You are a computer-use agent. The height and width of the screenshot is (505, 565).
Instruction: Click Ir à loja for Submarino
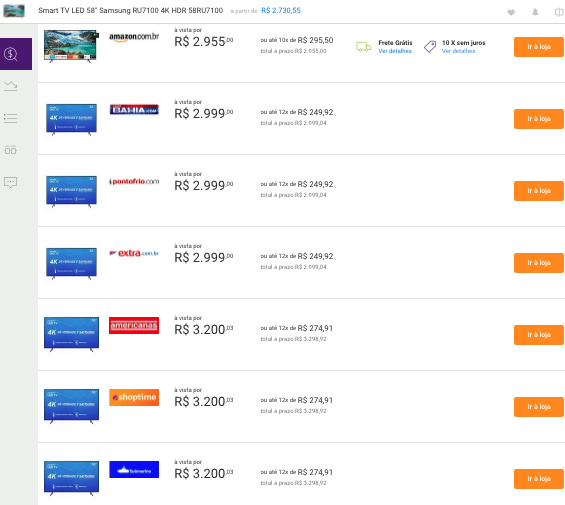tap(539, 479)
